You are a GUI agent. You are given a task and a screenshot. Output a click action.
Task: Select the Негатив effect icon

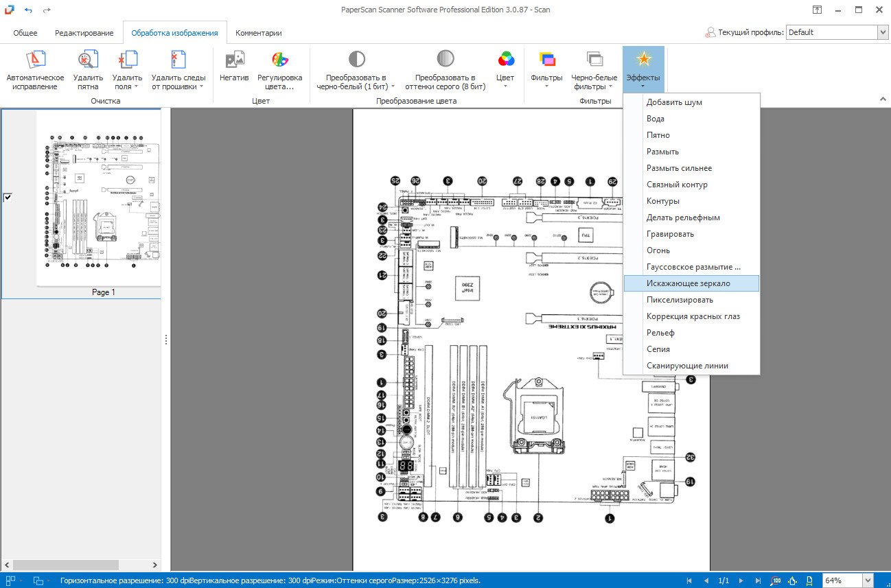(x=234, y=60)
